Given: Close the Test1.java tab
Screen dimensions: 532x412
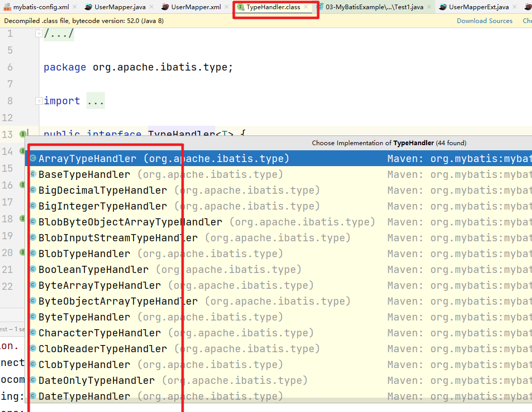Looking at the screenshot, I should 429,7.
